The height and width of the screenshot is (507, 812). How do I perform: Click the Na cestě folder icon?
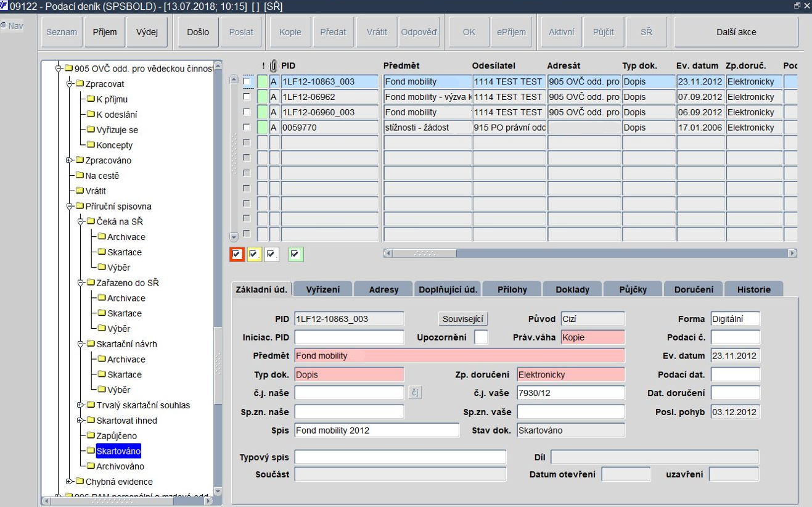coord(80,176)
